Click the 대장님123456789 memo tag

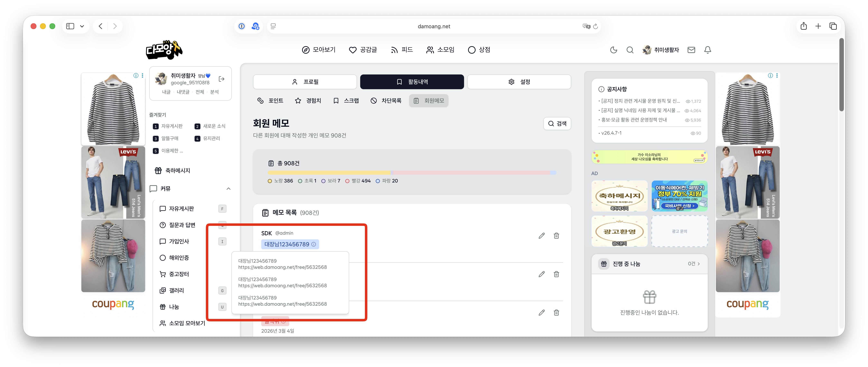[x=290, y=244]
